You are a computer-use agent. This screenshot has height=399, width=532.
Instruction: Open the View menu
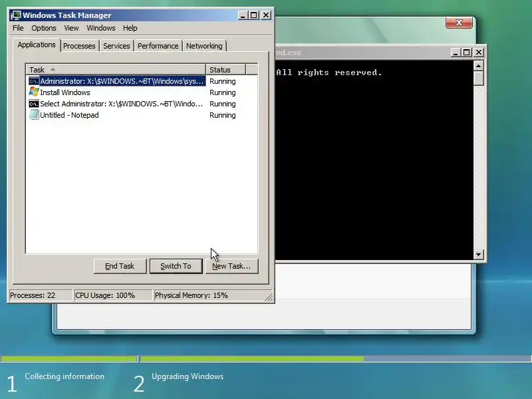click(x=71, y=28)
